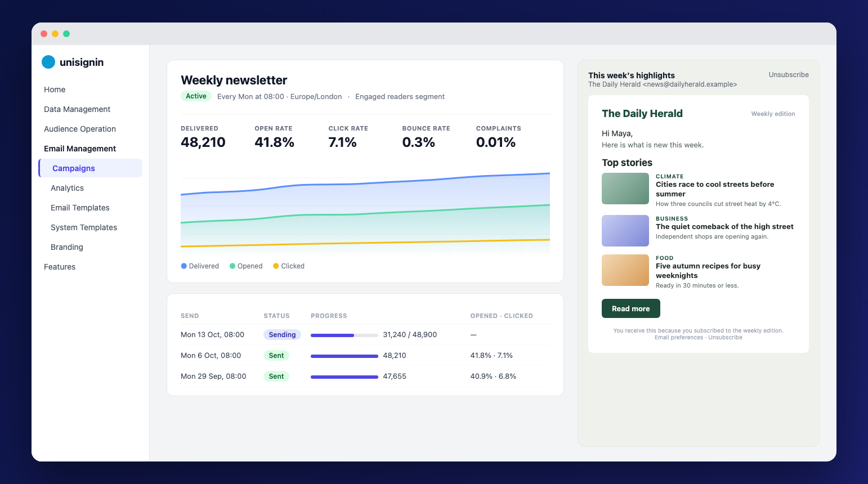The height and width of the screenshot is (484, 868).
Task: Select the Mon 6 Oct, 08:00 send
Action: point(365,355)
